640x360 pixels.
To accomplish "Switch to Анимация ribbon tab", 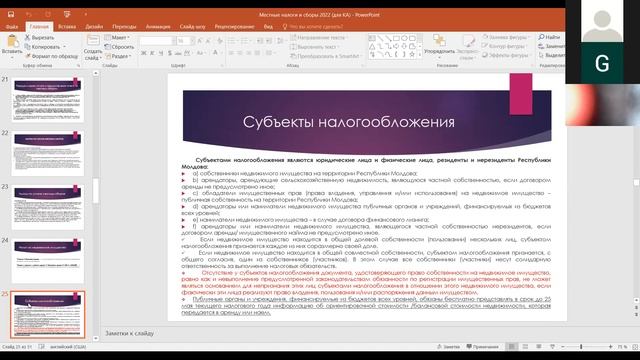I will pyautogui.click(x=158, y=27).
